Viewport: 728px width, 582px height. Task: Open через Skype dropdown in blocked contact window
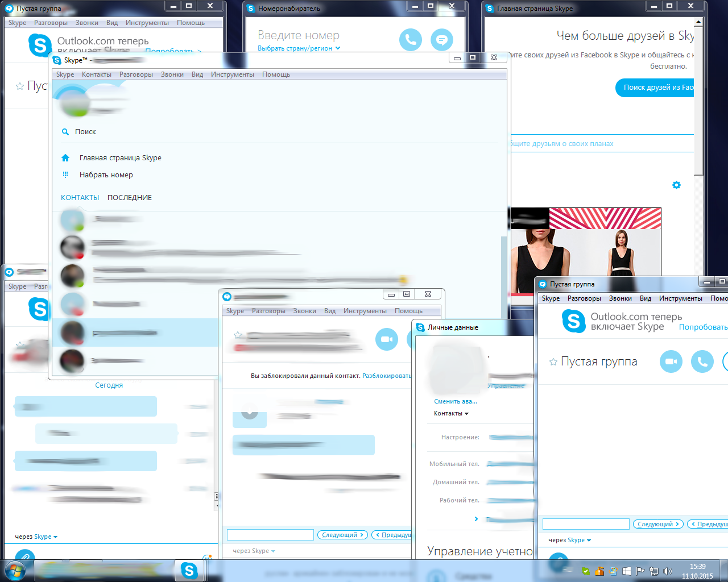click(254, 551)
